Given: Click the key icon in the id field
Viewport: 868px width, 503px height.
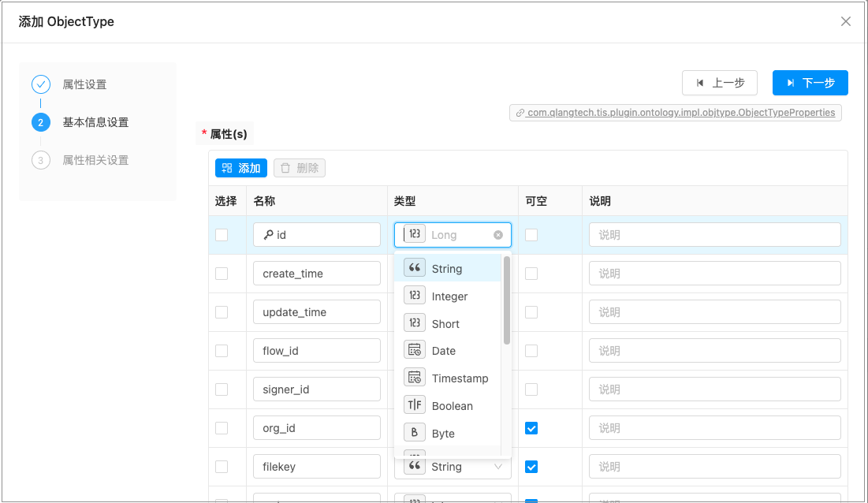Looking at the screenshot, I should (269, 235).
